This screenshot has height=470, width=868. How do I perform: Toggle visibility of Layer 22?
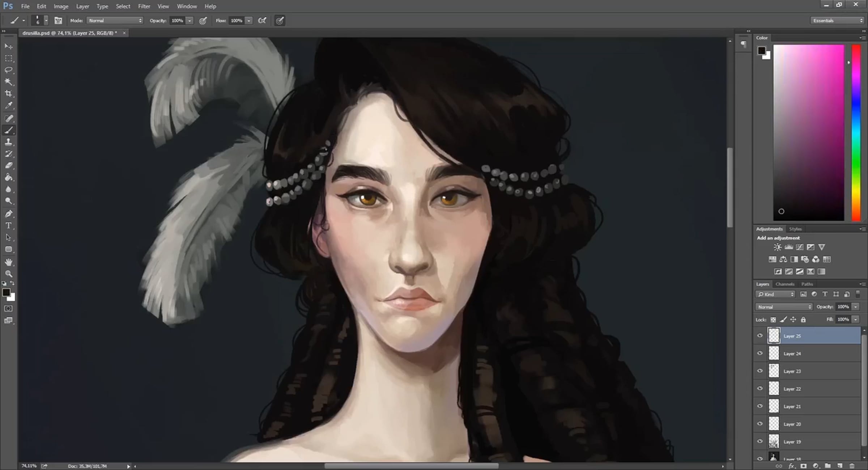(760, 389)
